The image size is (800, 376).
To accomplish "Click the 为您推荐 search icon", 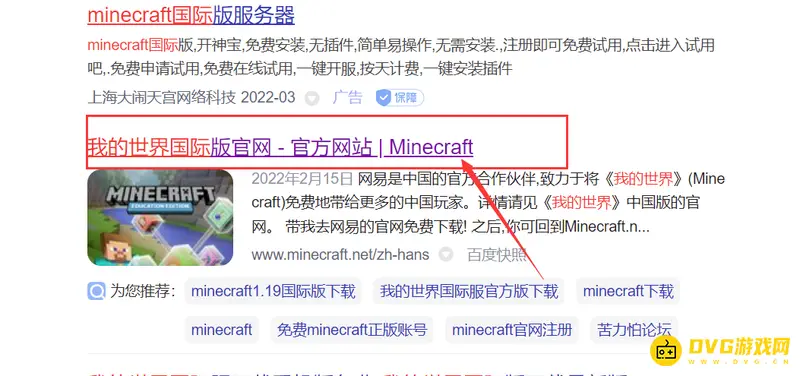I will (96, 291).
